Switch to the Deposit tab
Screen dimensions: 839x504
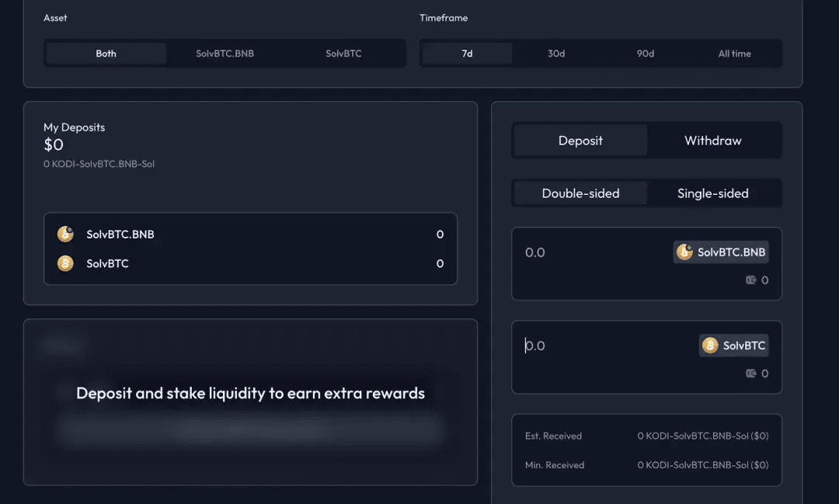[x=580, y=141]
